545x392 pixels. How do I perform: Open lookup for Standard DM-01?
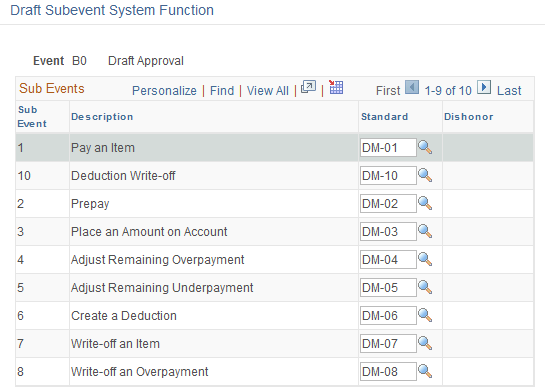pos(425,147)
